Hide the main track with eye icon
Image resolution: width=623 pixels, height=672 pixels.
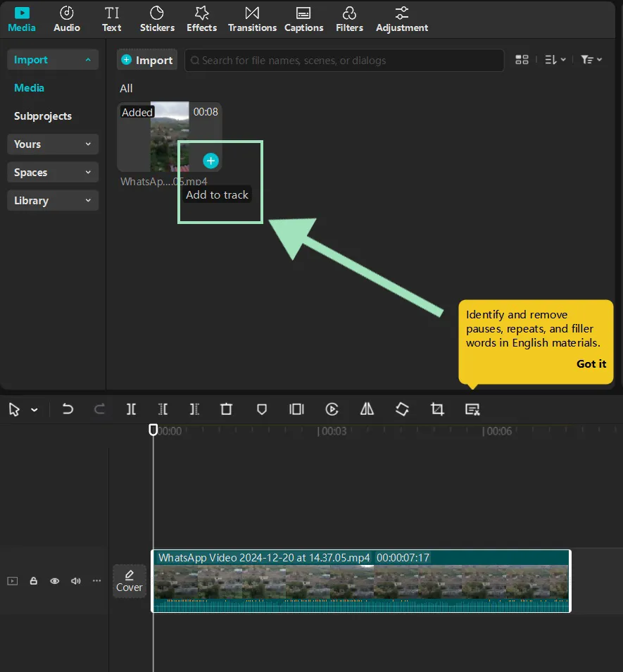(x=54, y=580)
